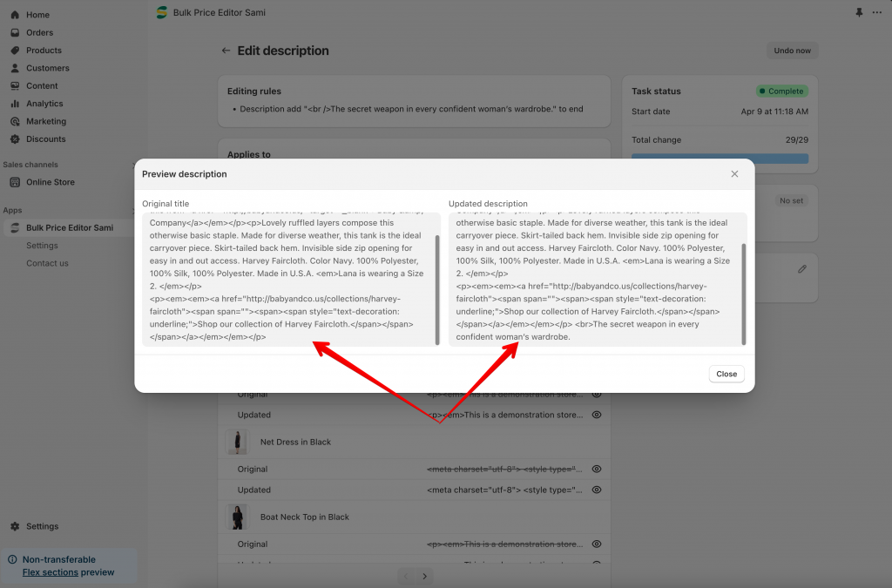892x588 pixels.
Task: Open the Analytics section
Action: pos(44,104)
